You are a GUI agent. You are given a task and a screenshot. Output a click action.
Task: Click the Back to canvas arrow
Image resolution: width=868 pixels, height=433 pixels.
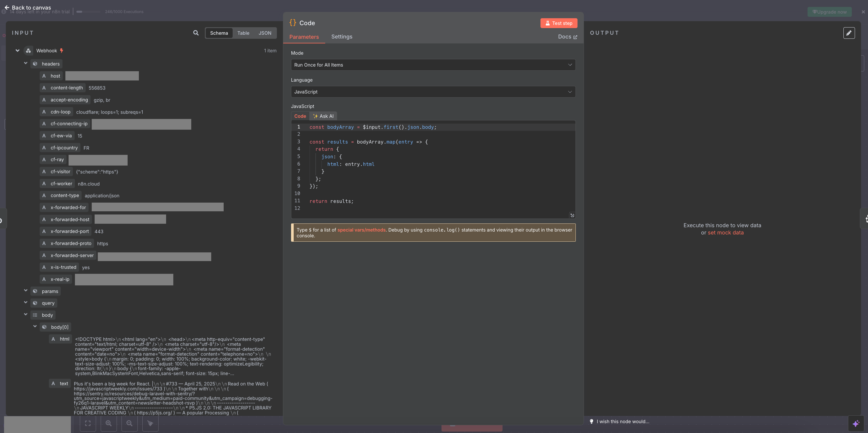(x=7, y=8)
